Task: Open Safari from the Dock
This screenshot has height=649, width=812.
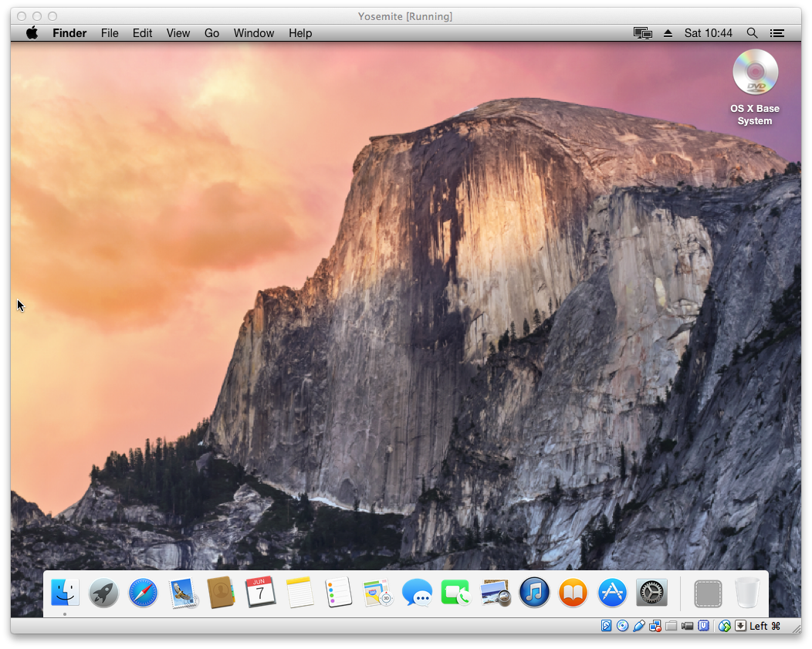Action: point(142,593)
